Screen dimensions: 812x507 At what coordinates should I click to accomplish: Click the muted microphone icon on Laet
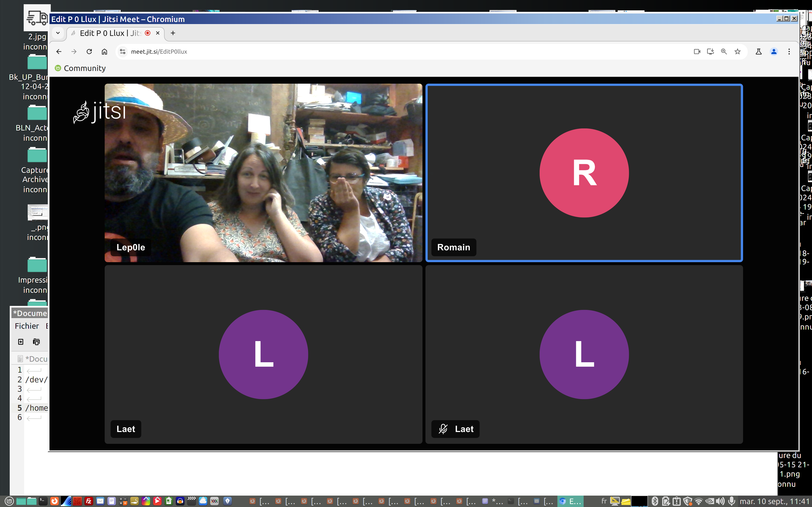coord(443,429)
